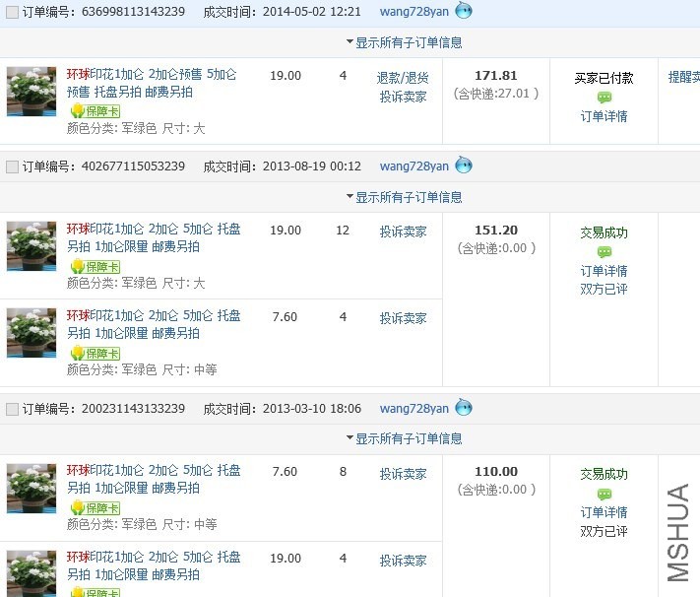This screenshot has width=700, height=597.
Task: Click the 保障卡 badge on the 7.60 item with quantity 8
Action: [95, 507]
